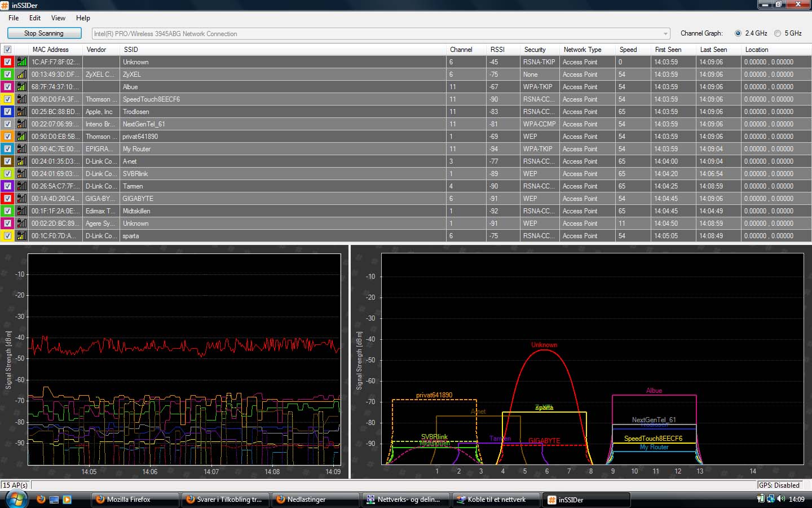The width and height of the screenshot is (812, 508).
Task: Uncheck the sparta network checkbox
Action: click(x=7, y=236)
